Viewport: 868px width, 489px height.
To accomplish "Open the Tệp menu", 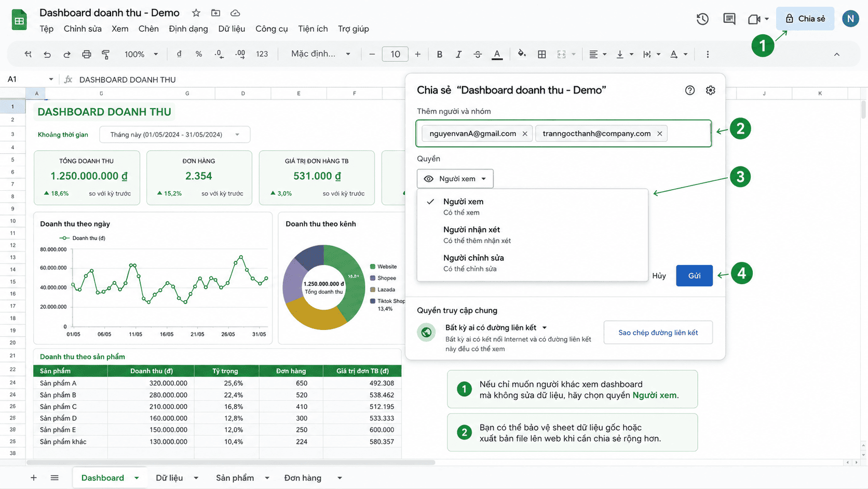I will click(47, 29).
